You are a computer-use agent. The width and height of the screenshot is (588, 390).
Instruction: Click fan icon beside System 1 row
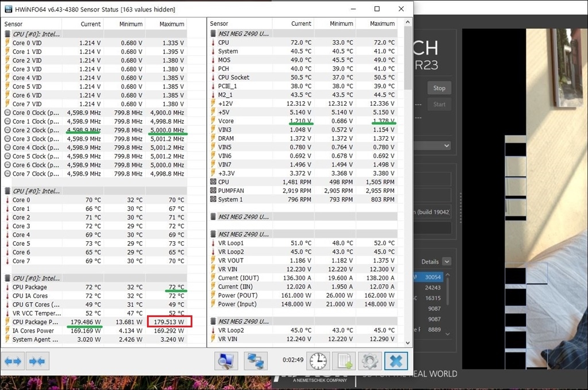click(x=213, y=199)
